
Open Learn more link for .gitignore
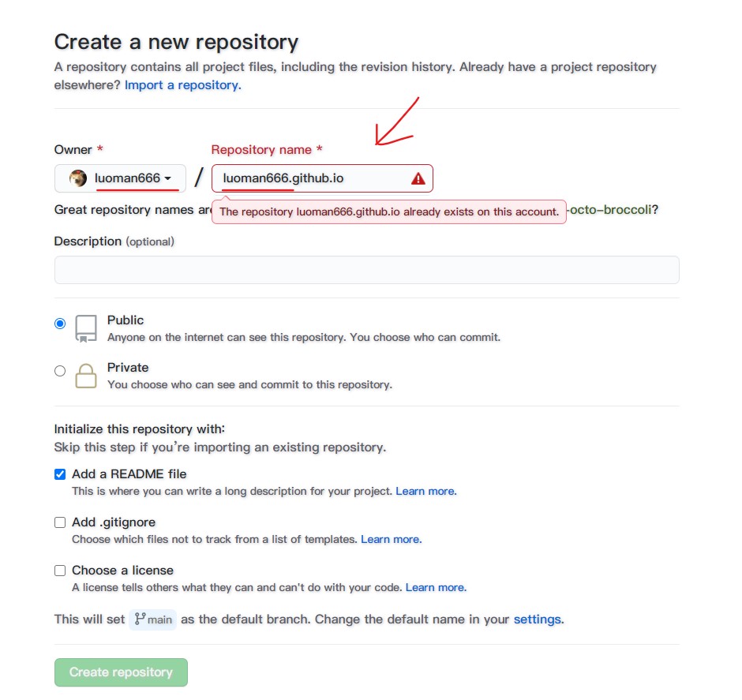tap(391, 540)
